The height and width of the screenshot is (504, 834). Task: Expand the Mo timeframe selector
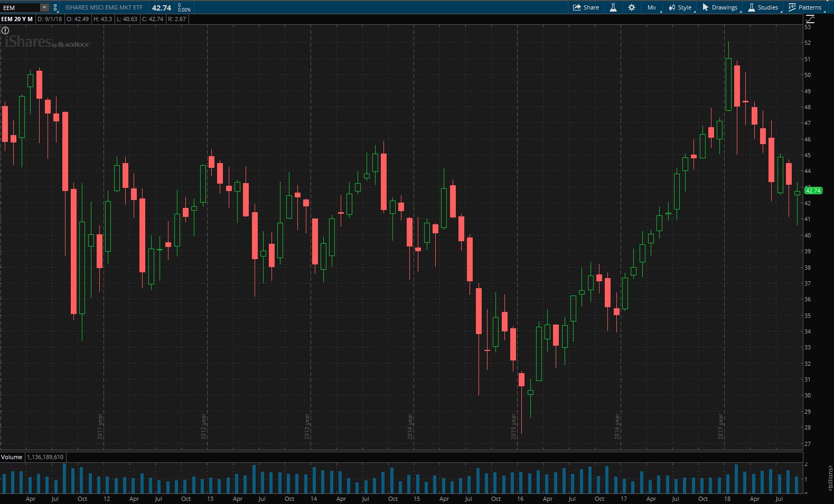pos(652,7)
